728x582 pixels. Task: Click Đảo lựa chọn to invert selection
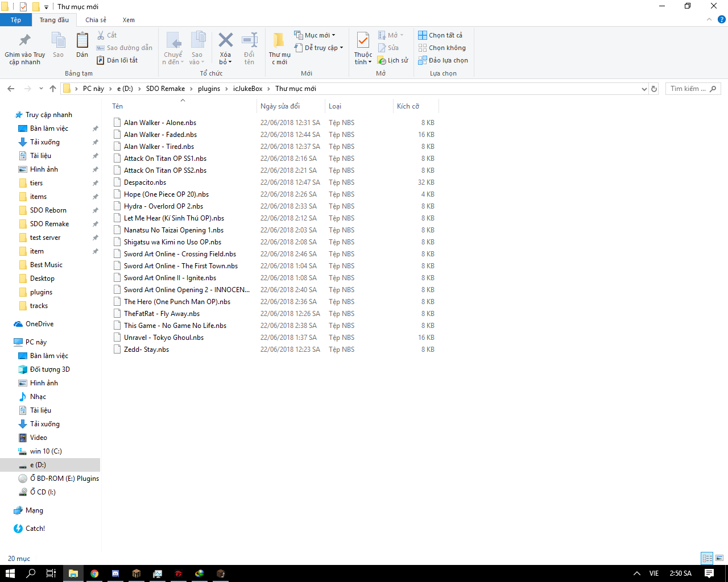[443, 60]
